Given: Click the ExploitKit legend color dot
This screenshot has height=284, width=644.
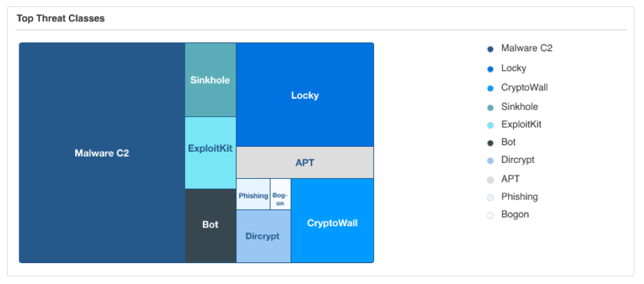Looking at the screenshot, I should (x=490, y=125).
